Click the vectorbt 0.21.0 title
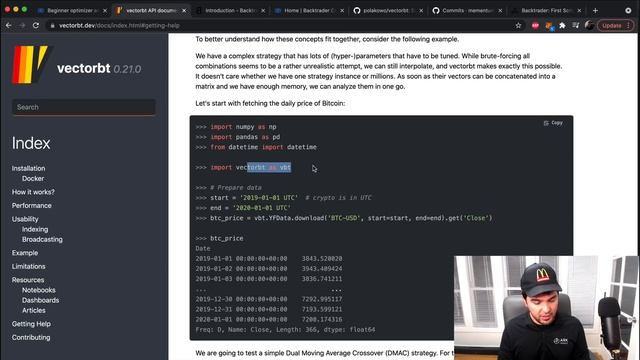The width and height of the screenshot is (640, 360). (99, 68)
